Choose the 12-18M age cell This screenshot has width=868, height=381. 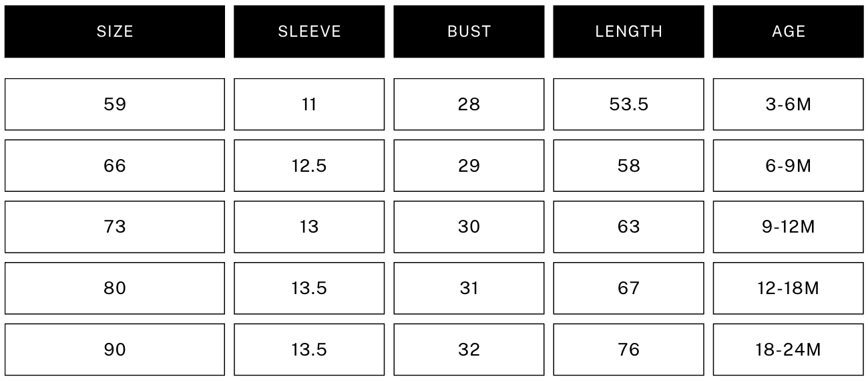[788, 288]
